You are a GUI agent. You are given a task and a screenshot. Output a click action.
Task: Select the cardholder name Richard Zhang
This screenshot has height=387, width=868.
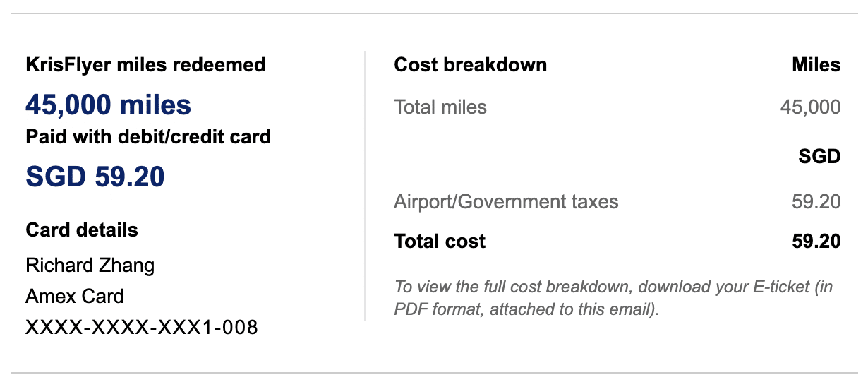tap(90, 265)
